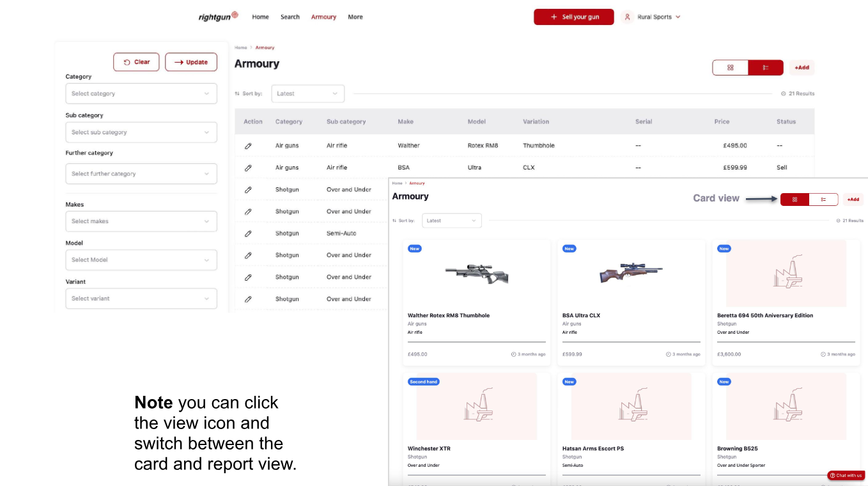Screen dimensions: 868x486
Task: Open the Hatsan Arms Escort PS card image
Action: (x=632, y=407)
